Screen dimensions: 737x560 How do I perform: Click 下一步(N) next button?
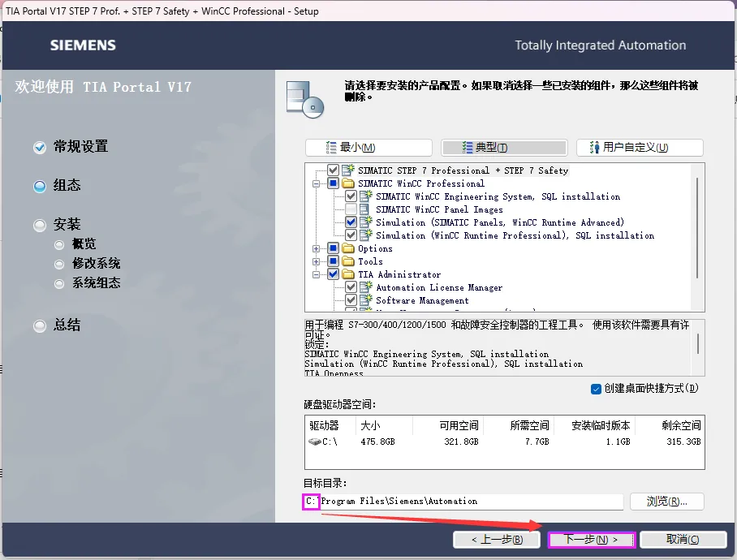pyautogui.click(x=592, y=540)
